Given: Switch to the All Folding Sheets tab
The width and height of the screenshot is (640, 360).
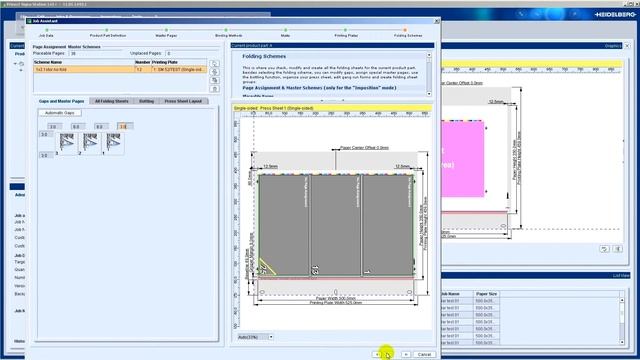Looking at the screenshot, I should [x=111, y=101].
